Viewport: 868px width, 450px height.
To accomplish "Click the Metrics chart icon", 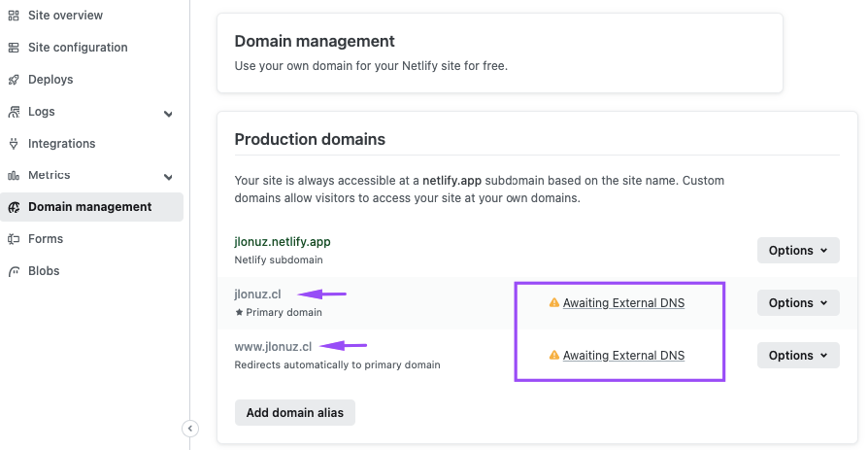I will click(x=14, y=176).
